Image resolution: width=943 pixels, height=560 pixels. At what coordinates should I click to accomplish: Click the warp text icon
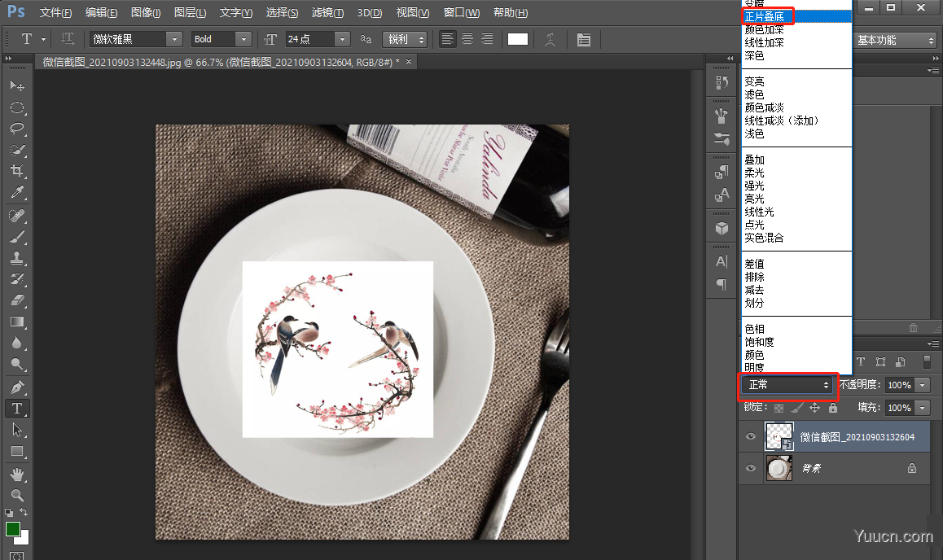550,39
